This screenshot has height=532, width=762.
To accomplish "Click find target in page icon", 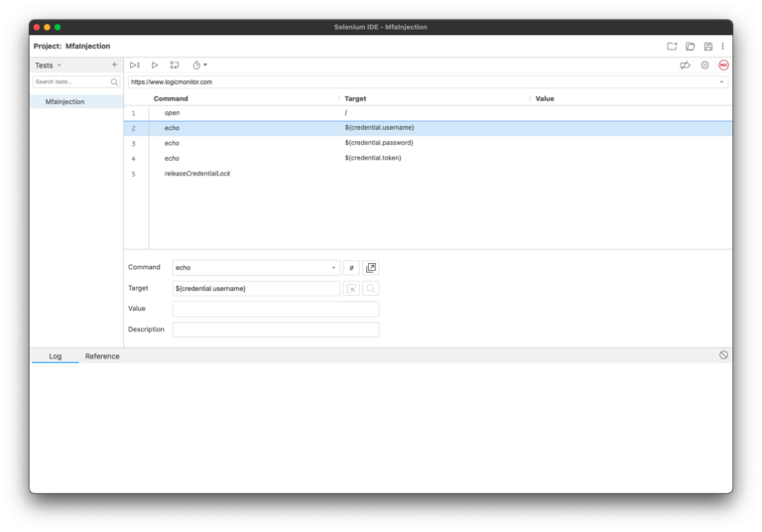I will [371, 289].
